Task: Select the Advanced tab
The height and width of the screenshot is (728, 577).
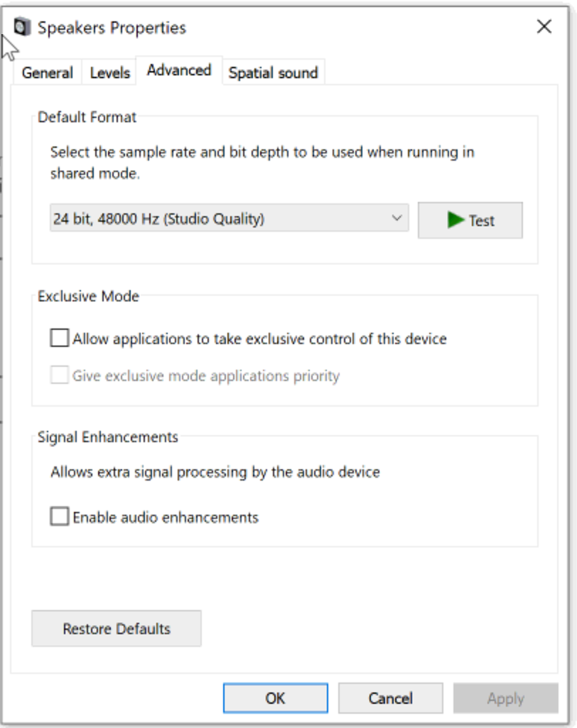Action: pos(179,70)
